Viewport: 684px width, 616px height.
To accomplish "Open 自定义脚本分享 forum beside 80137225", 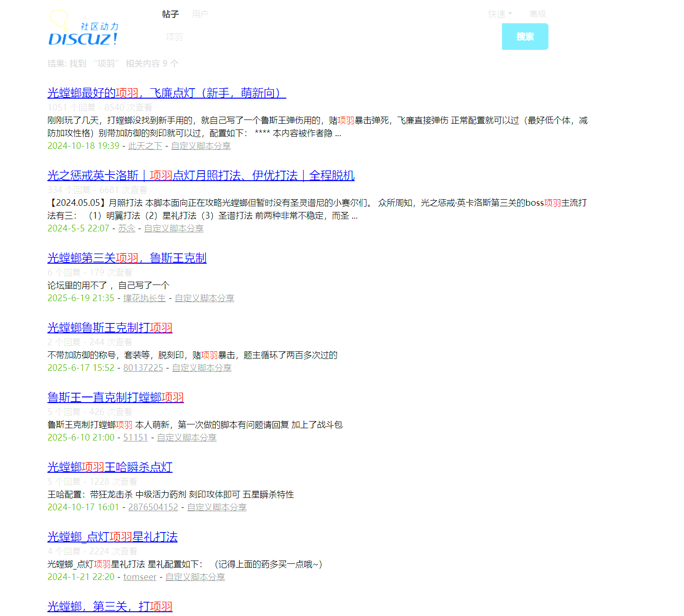I will 202,368.
